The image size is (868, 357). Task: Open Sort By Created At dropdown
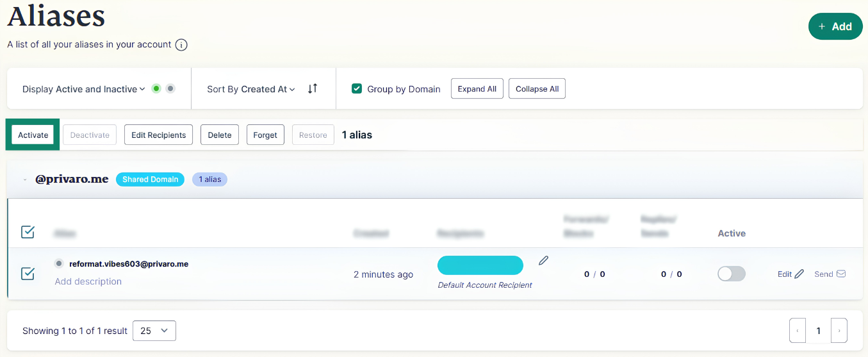251,89
